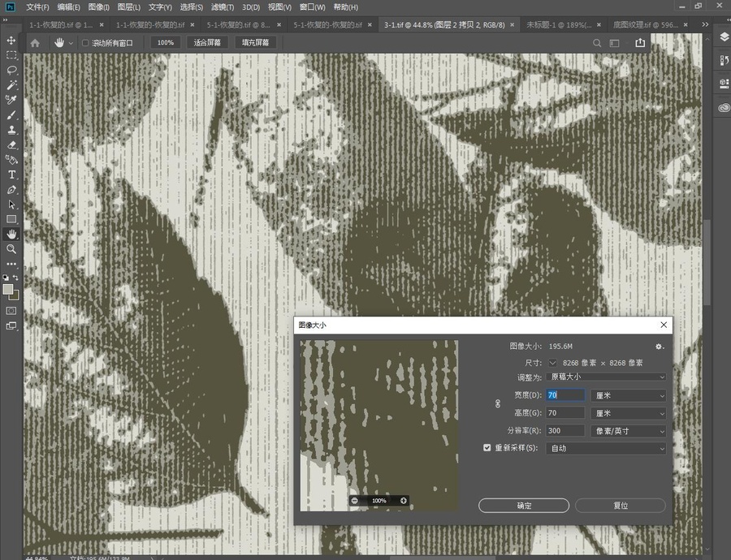The height and width of the screenshot is (560, 731).
Task: Open the Hand tool preset picker arrow
Action: pos(71,43)
